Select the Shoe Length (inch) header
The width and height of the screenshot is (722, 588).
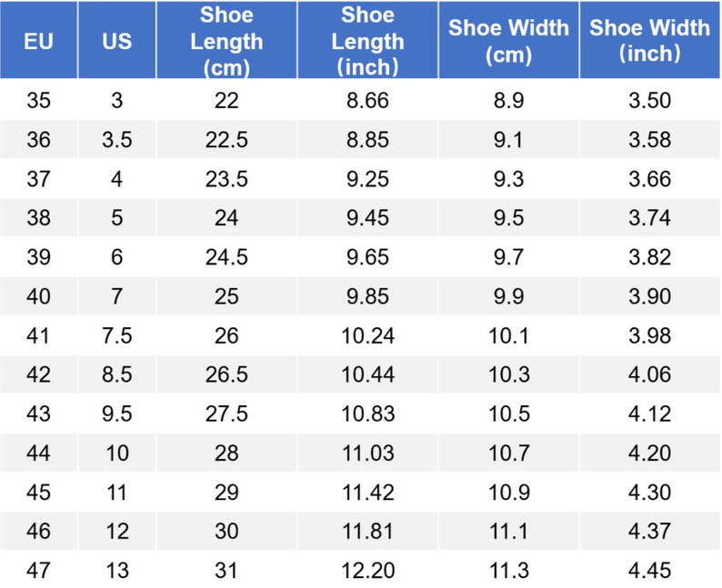[367, 41]
